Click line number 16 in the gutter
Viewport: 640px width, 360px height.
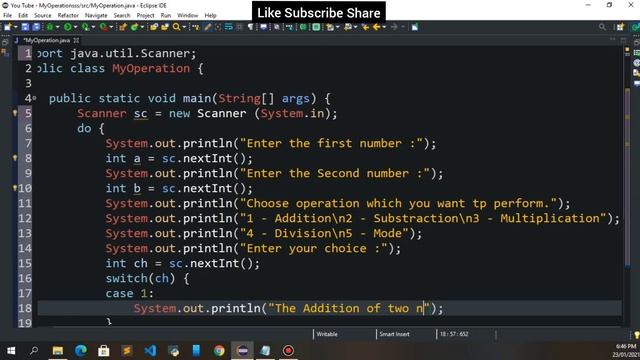tap(24, 278)
